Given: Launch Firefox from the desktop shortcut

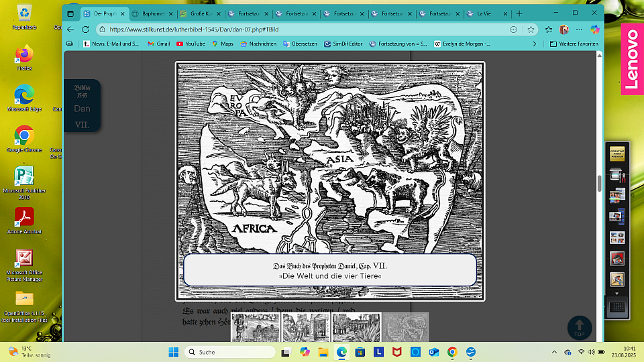Looking at the screenshot, I should [x=24, y=58].
